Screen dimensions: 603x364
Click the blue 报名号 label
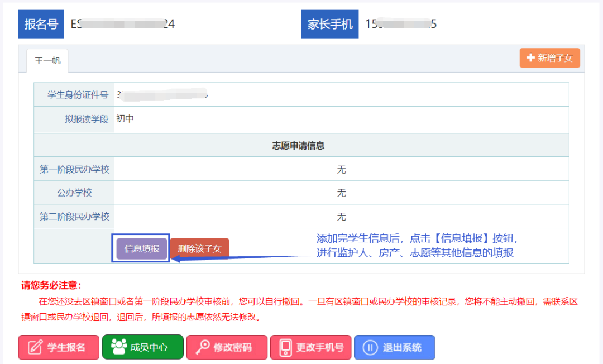[41, 24]
